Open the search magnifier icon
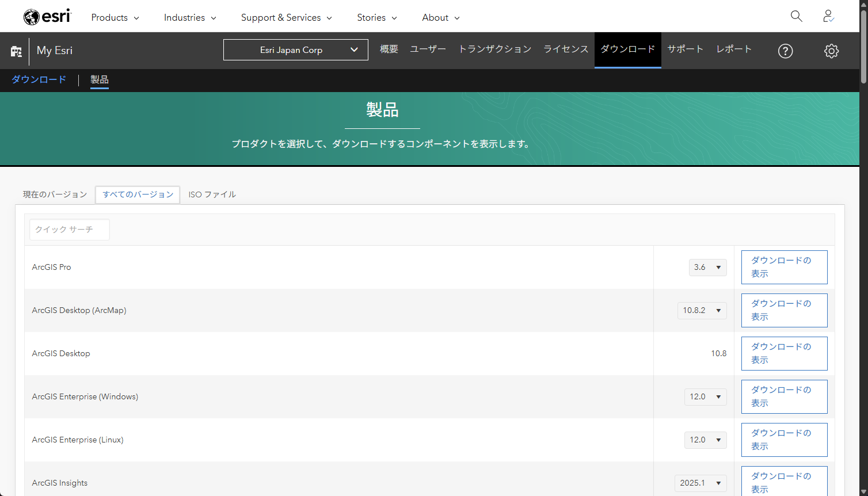The image size is (868, 496). pyautogui.click(x=796, y=16)
